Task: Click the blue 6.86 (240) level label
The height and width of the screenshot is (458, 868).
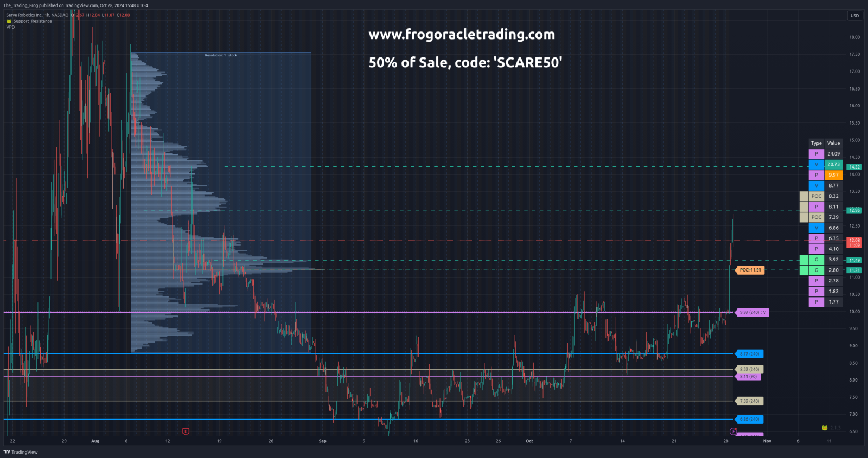Action: pyautogui.click(x=750, y=419)
